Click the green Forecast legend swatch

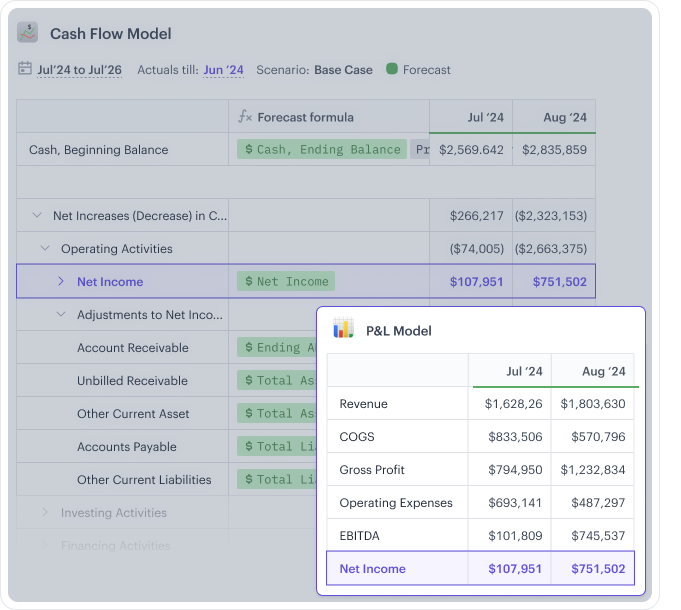392,69
